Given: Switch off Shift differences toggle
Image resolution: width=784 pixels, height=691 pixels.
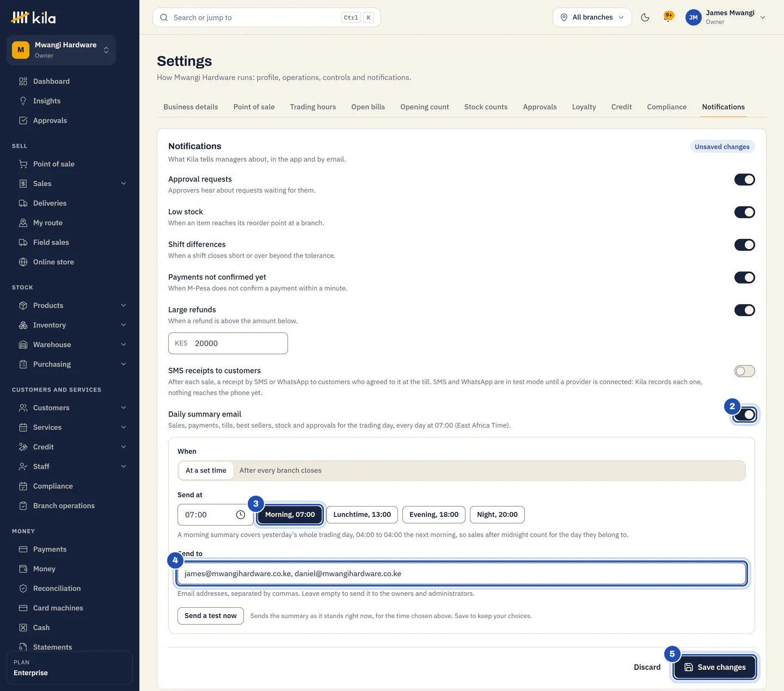Looking at the screenshot, I should click(x=744, y=245).
